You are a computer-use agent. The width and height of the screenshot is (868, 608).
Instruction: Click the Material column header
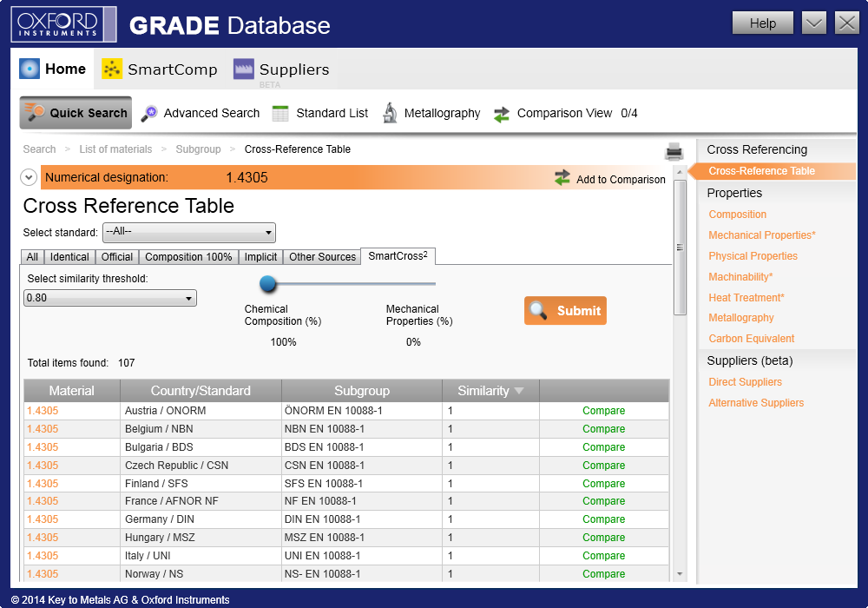[x=72, y=391]
